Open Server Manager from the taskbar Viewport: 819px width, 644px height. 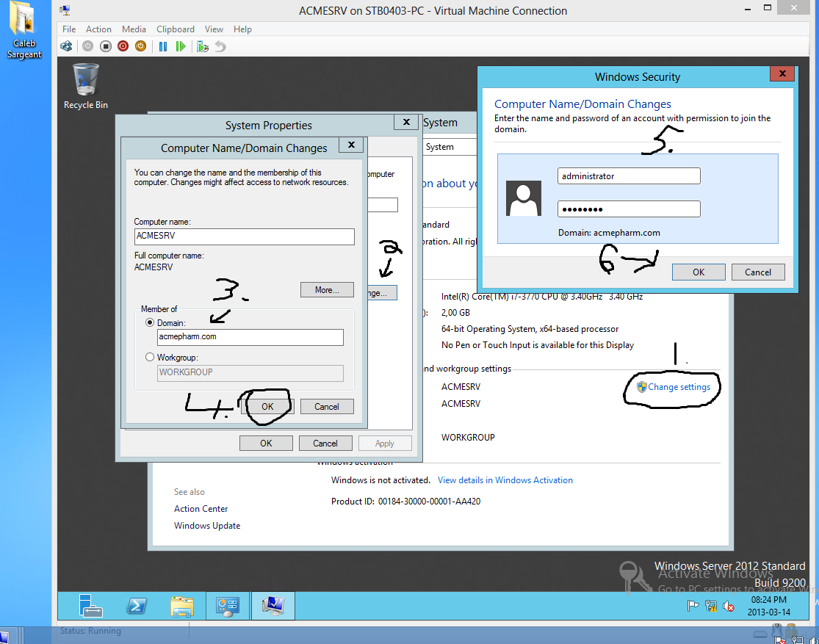tap(90, 606)
